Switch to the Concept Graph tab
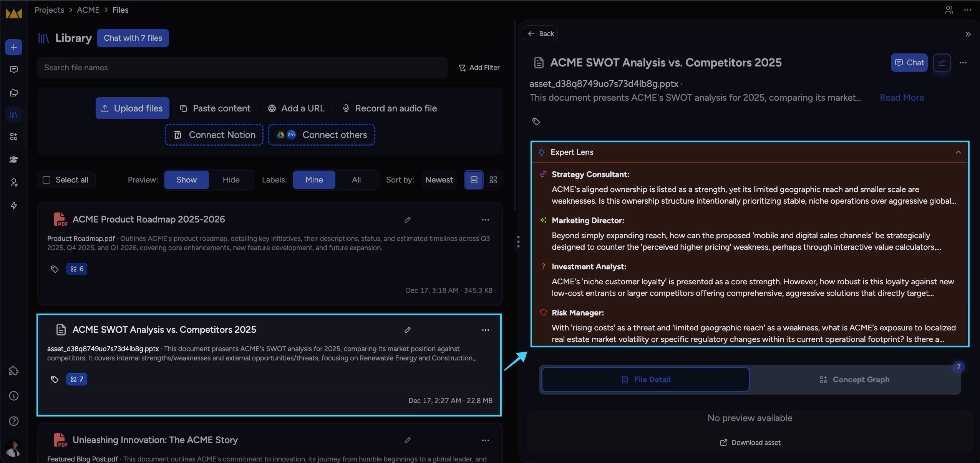The width and height of the screenshot is (980, 463). pyautogui.click(x=854, y=380)
